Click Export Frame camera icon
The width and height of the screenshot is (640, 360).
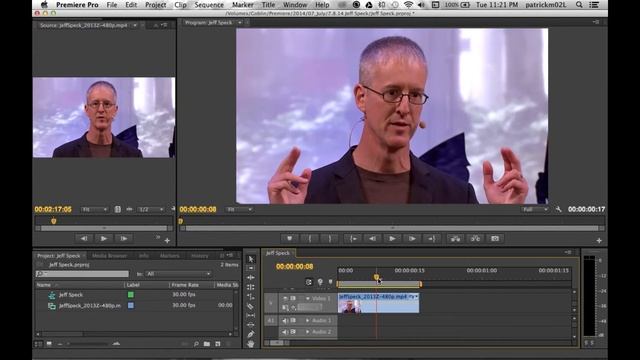point(495,239)
